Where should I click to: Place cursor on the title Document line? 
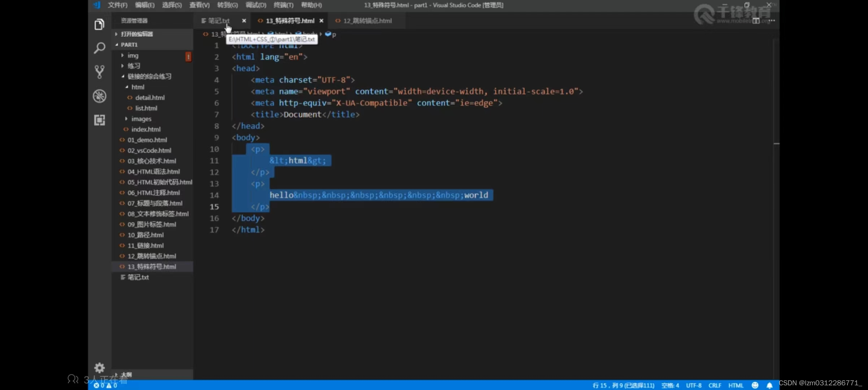coord(305,114)
